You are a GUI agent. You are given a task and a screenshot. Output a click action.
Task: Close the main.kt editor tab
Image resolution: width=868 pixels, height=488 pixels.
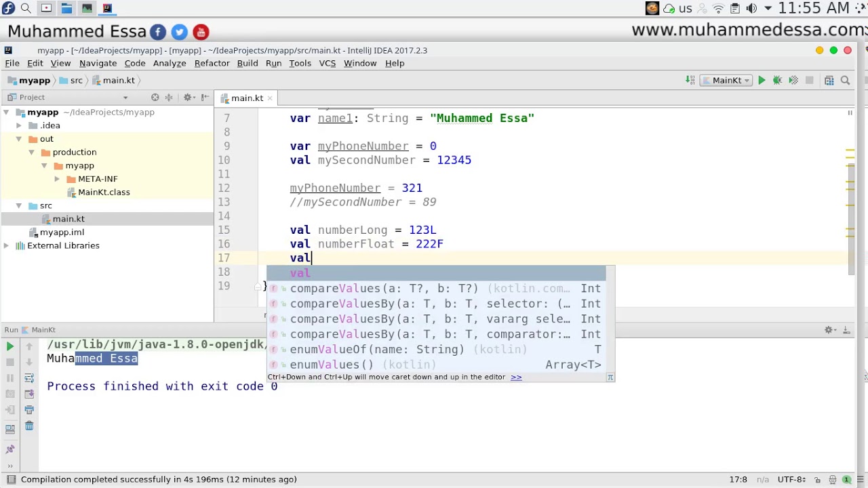(x=270, y=98)
